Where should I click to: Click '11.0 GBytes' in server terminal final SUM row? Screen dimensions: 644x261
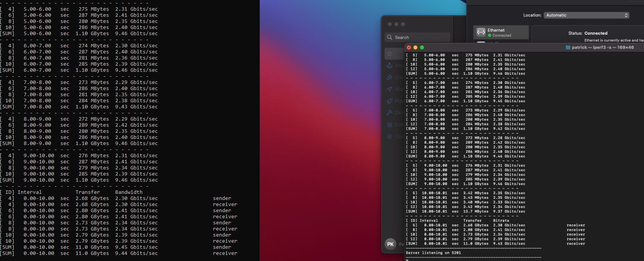(476, 243)
